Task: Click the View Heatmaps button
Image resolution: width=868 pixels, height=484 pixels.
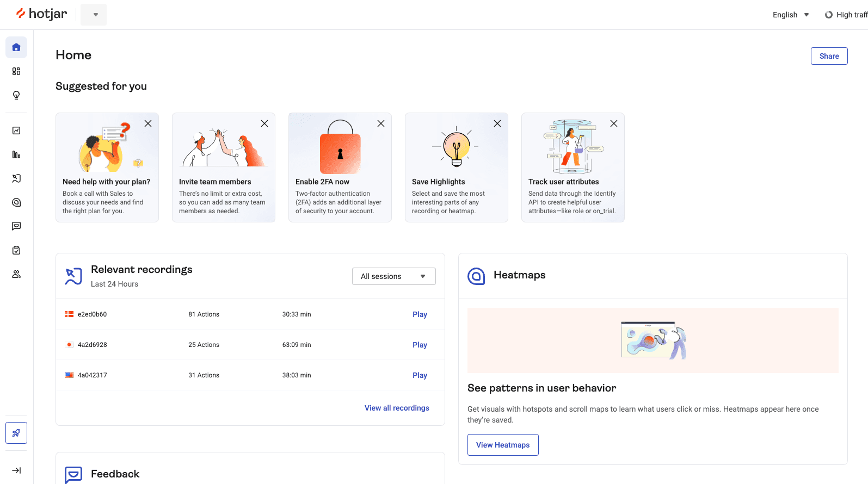Action: pyautogui.click(x=503, y=445)
